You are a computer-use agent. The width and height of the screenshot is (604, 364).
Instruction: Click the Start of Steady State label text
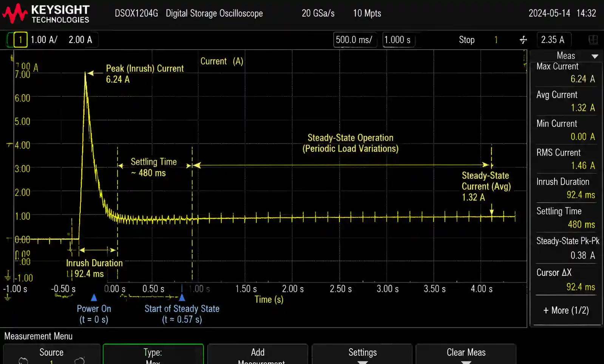coord(182,314)
